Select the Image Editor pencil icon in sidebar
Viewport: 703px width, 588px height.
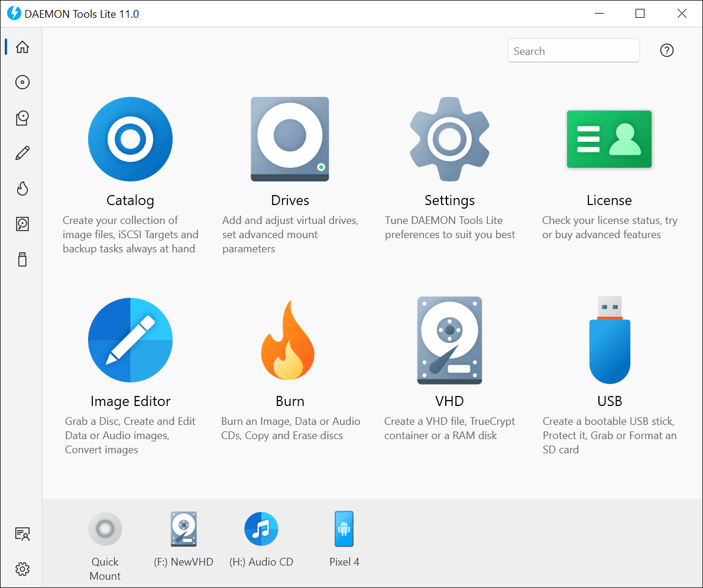click(22, 153)
